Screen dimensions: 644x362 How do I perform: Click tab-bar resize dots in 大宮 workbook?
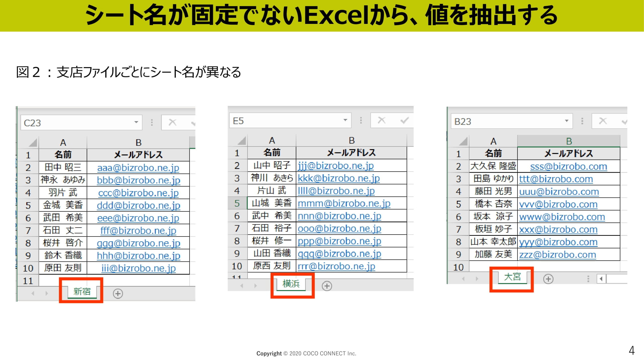588,279
